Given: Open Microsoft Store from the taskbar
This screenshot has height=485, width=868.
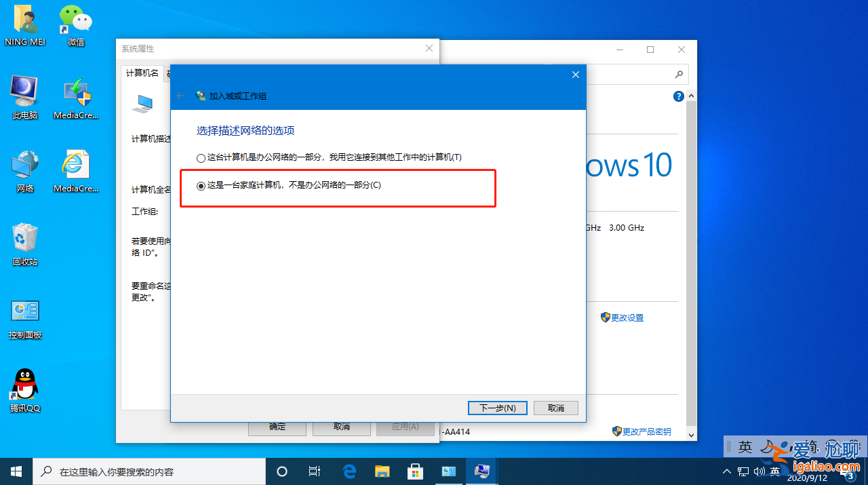Looking at the screenshot, I should tap(415, 471).
